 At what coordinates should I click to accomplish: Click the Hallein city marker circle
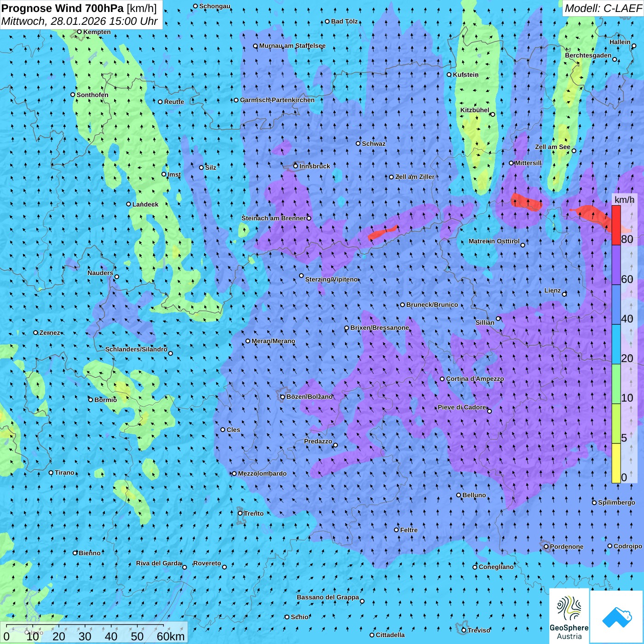click(x=634, y=46)
